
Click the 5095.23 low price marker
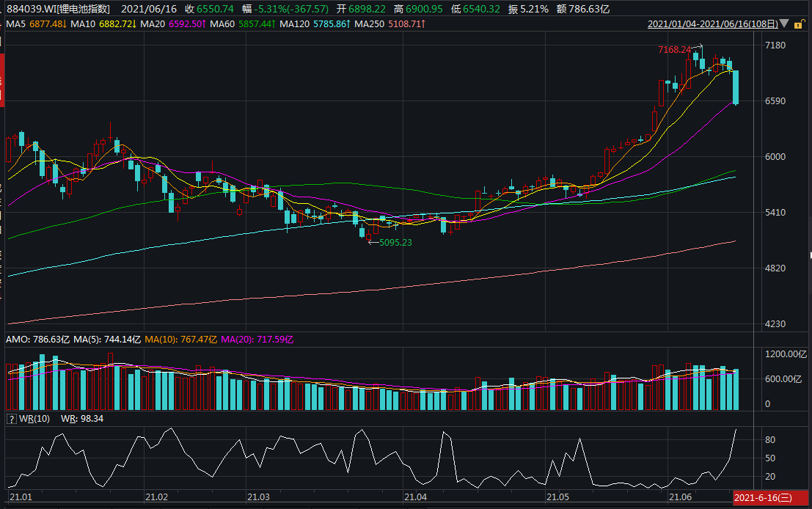395,242
